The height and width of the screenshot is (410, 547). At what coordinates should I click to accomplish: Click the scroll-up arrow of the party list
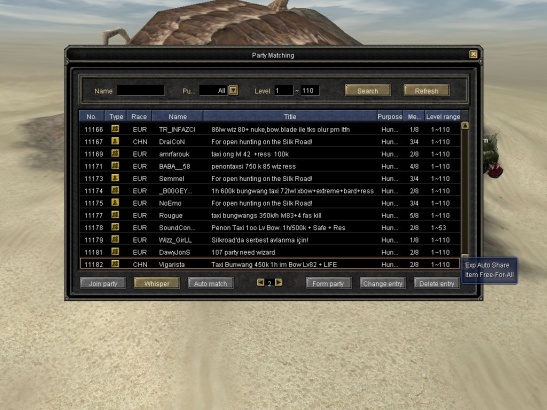(x=465, y=126)
